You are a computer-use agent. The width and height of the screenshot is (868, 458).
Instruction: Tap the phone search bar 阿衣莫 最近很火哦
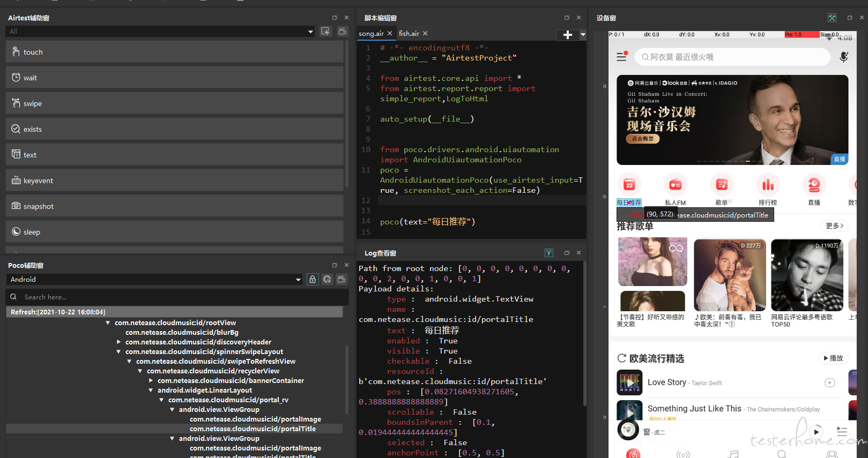pyautogui.click(x=732, y=57)
